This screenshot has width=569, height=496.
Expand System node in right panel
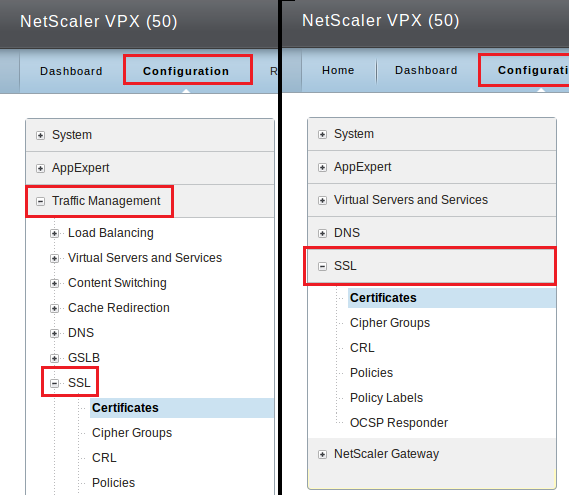(x=322, y=135)
